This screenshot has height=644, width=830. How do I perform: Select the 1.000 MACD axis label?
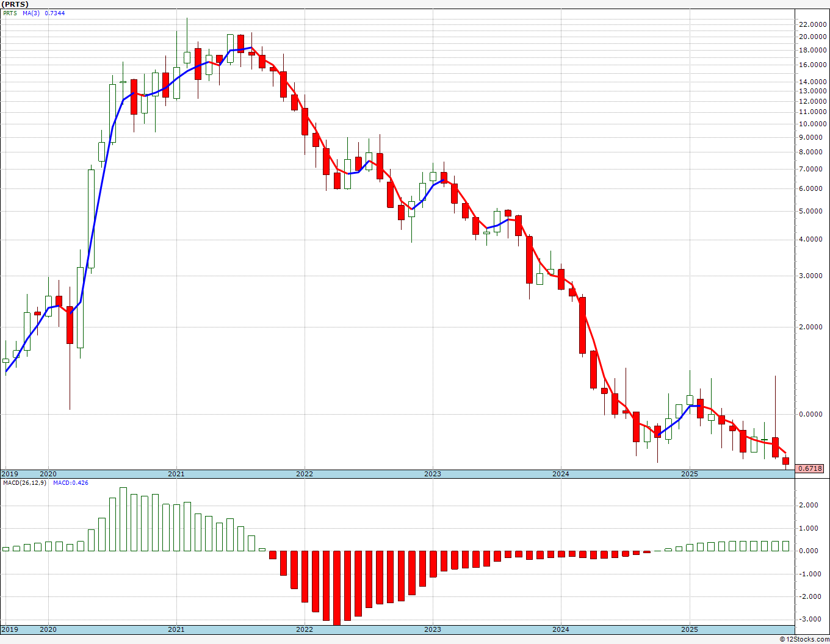pyautogui.click(x=810, y=528)
